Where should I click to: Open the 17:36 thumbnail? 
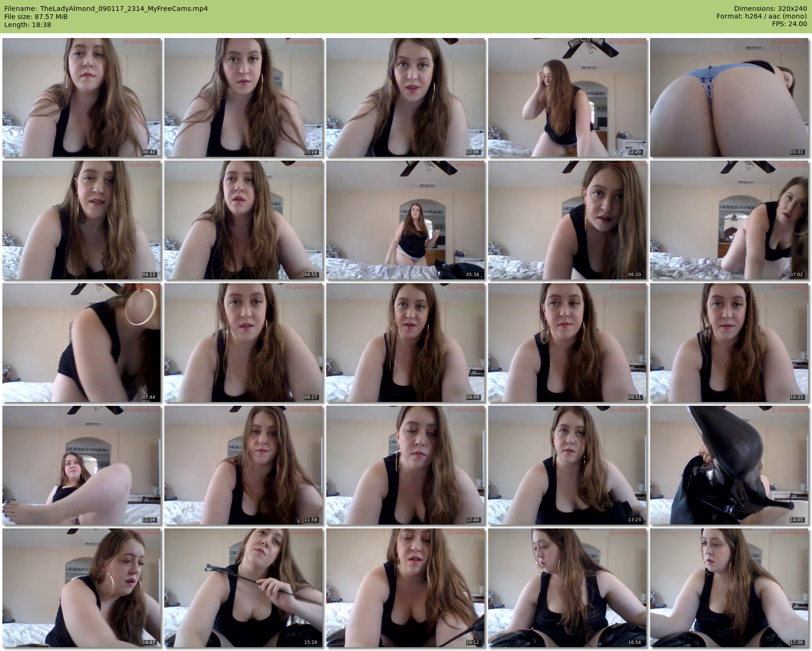(729, 588)
